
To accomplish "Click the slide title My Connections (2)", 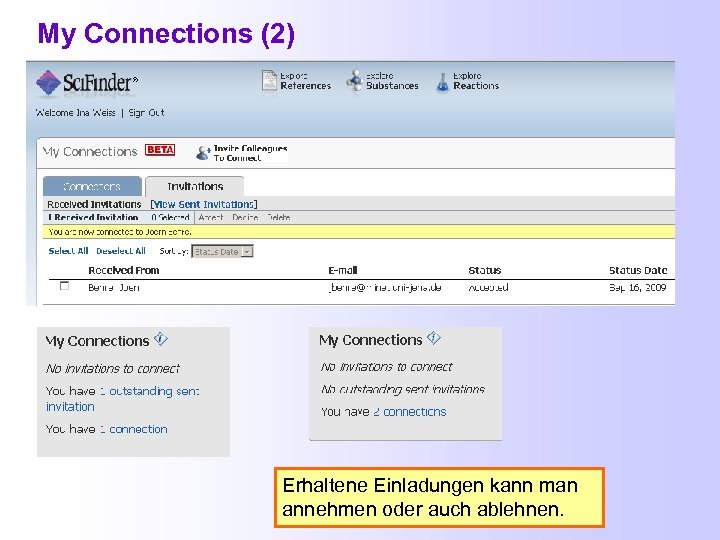I will pos(166,34).
